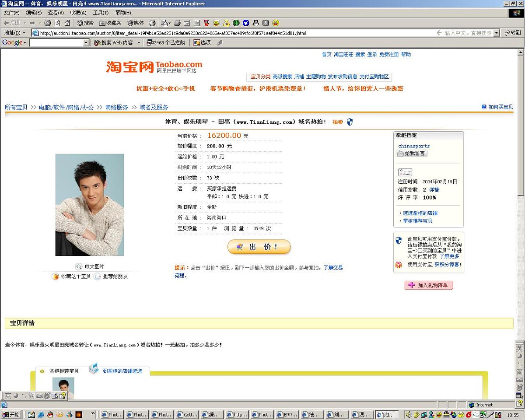
Task: Click the 出价 bid button
Action: pos(259,247)
